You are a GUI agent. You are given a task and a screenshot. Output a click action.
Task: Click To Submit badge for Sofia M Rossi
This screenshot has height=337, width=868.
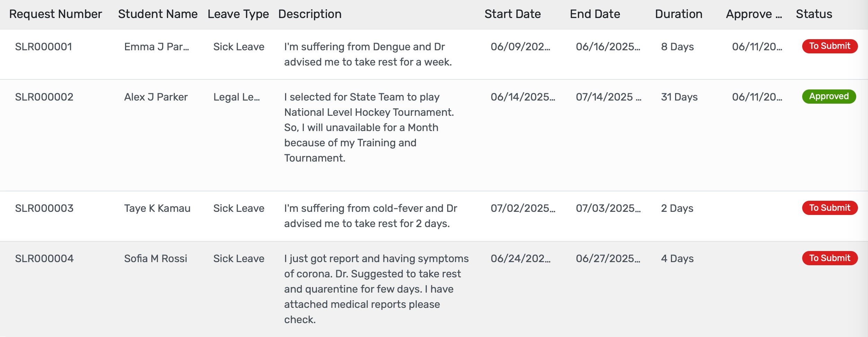[x=830, y=258]
